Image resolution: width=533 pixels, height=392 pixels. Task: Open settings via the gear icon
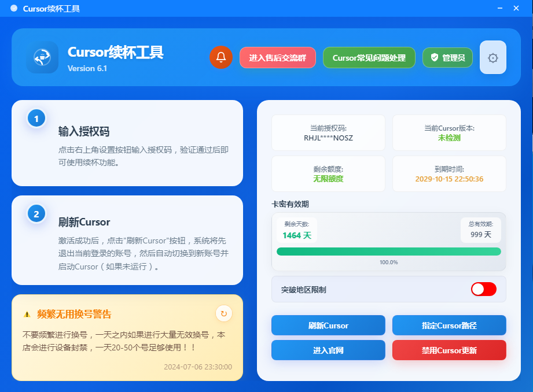tap(492, 57)
